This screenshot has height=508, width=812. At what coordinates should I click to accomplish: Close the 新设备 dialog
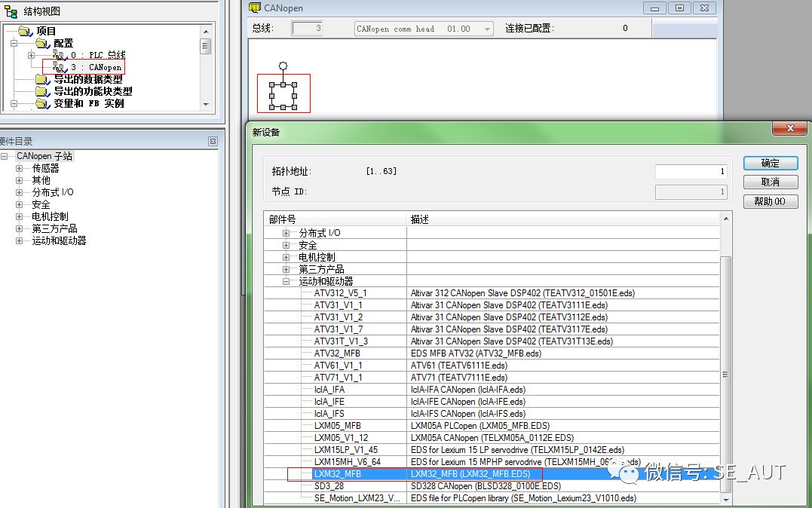point(789,128)
